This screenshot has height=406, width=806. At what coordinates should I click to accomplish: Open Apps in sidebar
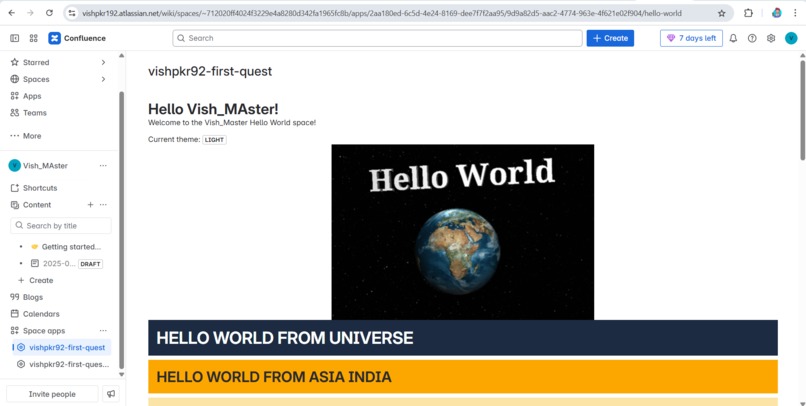point(32,96)
